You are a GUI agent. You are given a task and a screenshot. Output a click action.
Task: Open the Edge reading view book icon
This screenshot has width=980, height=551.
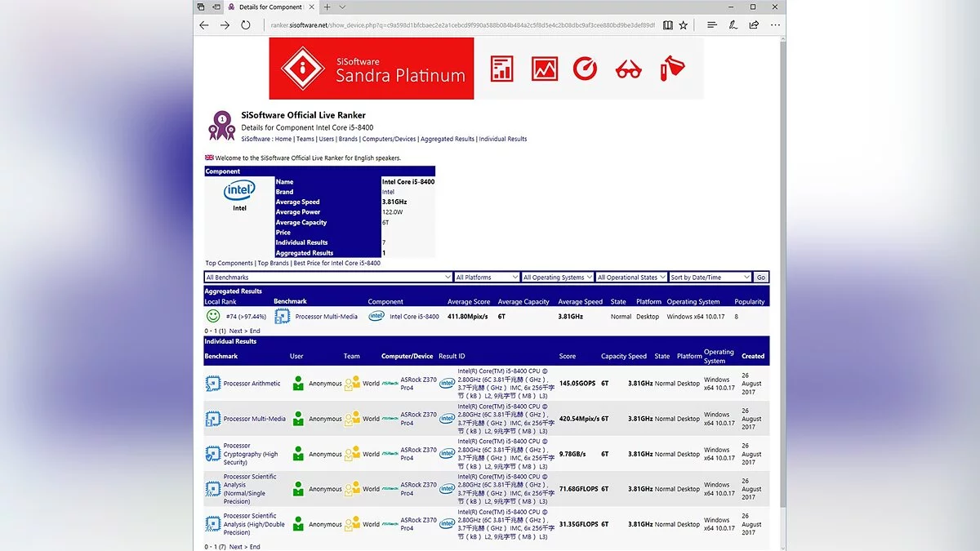(x=668, y=25)
